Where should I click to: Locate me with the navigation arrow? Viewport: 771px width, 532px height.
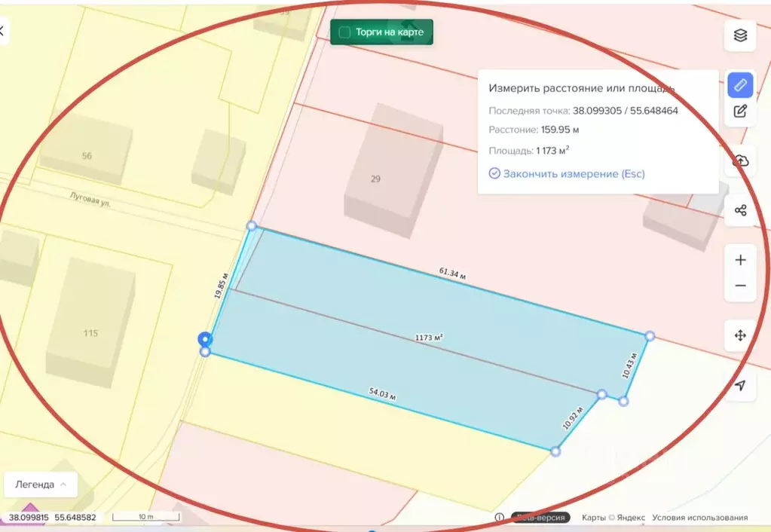point(740,385)
